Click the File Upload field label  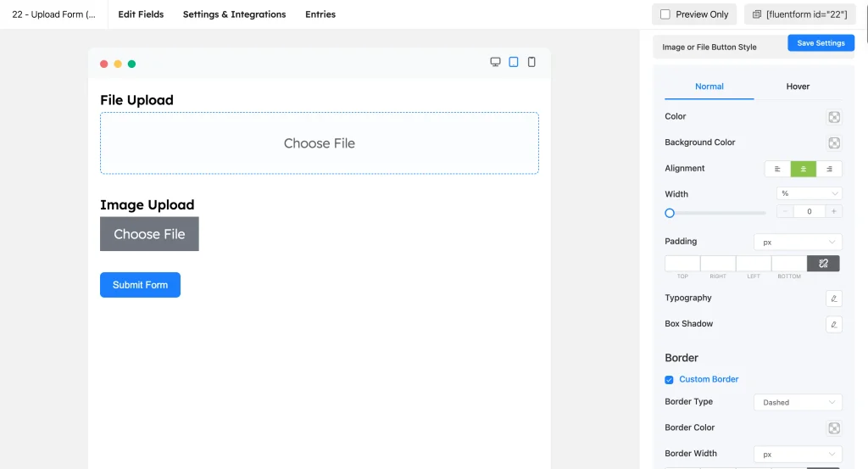pyautogui.click(x=136, y=100)
